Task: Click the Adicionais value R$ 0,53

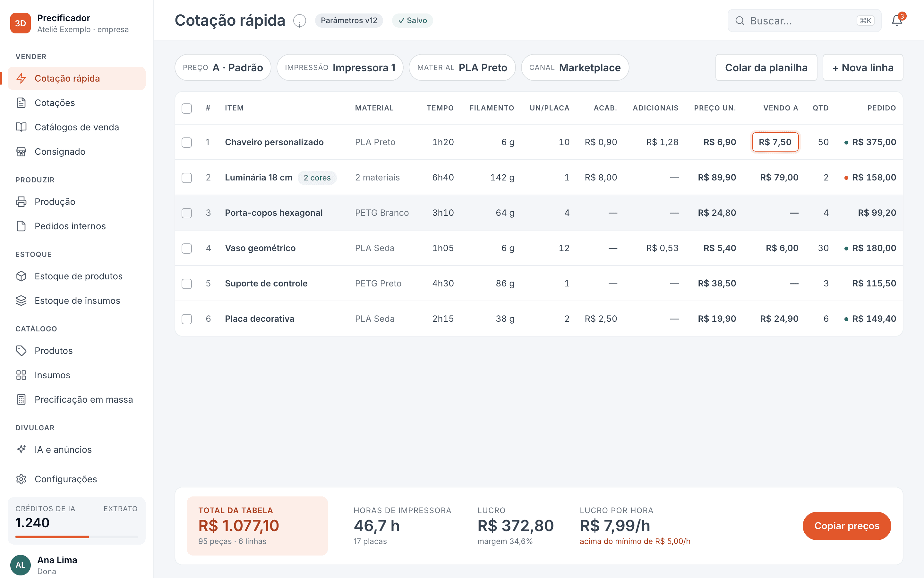Action: coord(662,249)
